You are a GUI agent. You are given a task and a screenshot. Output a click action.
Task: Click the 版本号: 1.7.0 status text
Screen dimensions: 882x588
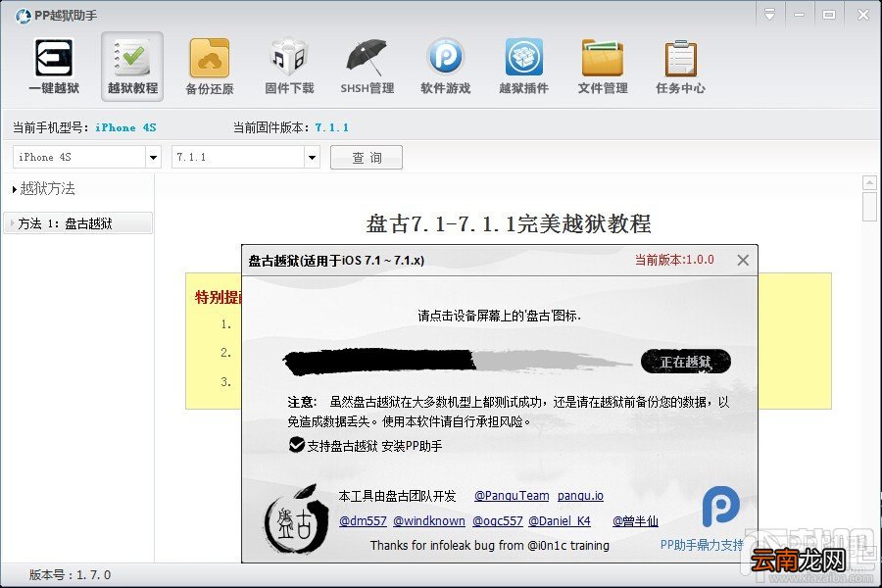point(70,575)
